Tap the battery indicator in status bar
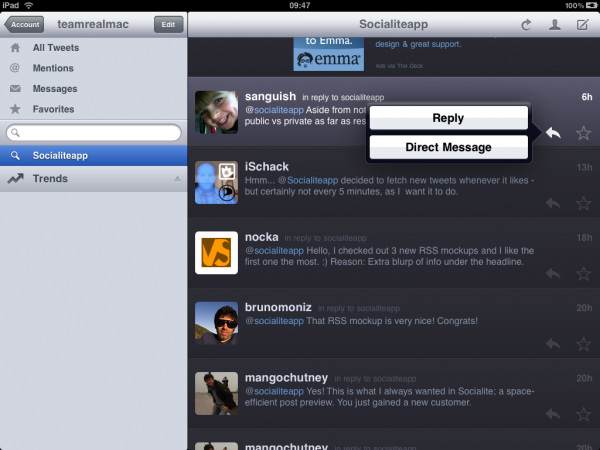This screenshot has width=600, height=450. point(591,5)
